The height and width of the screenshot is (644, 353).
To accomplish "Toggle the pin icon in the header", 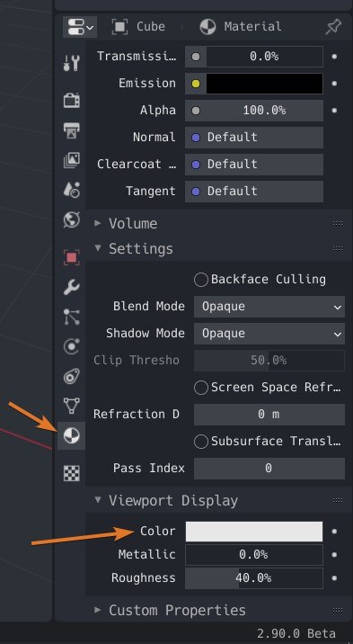I will [333, 27].
